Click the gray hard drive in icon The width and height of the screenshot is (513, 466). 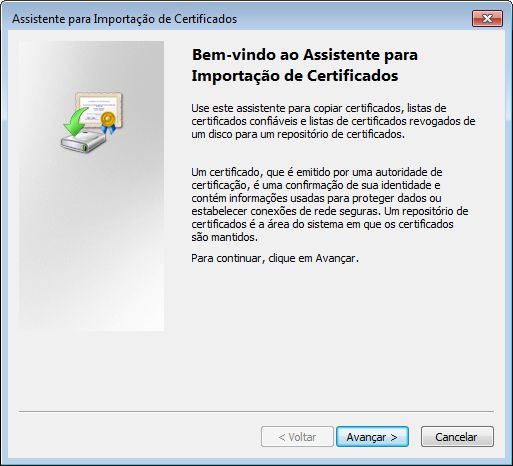click(83, 142)
